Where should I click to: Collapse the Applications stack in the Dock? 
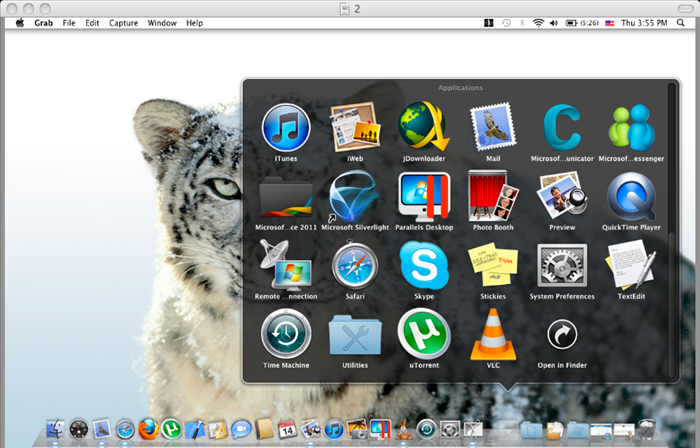click(x=508, y=430)
